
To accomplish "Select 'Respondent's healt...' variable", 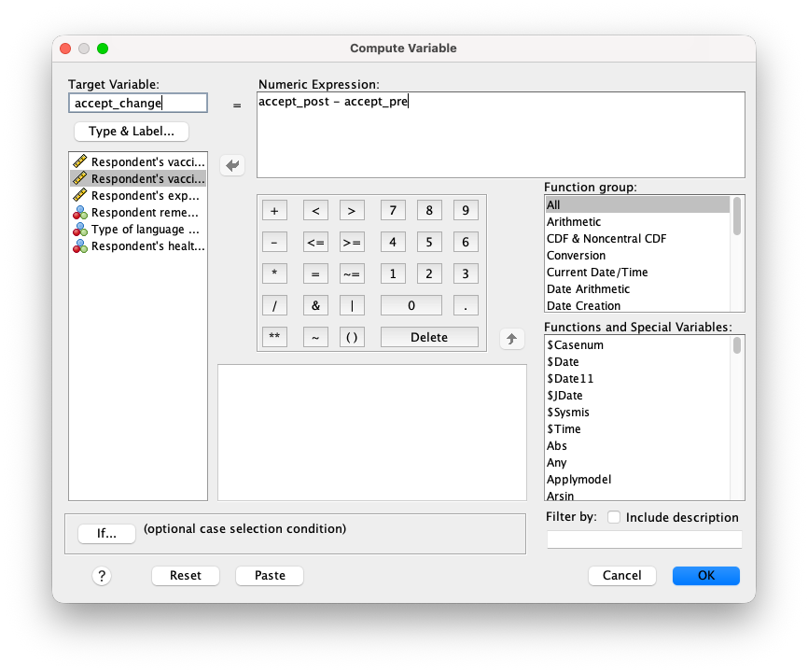I will pyautogui.click(x=138, y=246).
